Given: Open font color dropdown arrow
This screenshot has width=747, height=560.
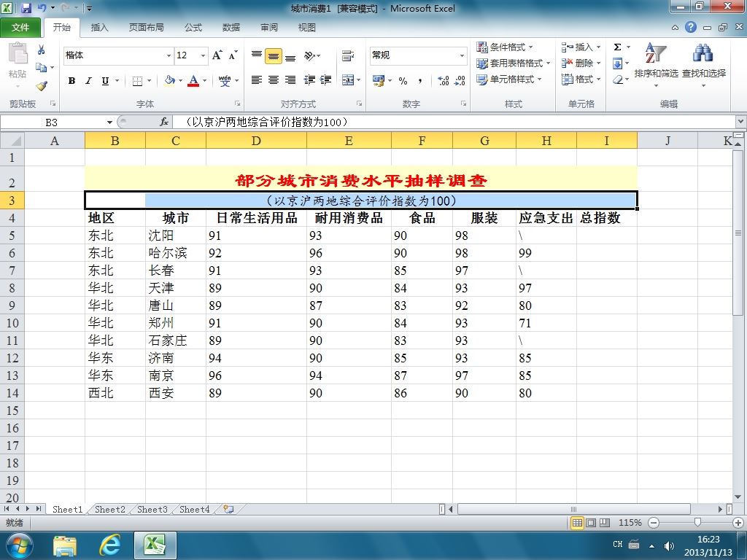Looking at the screenshot, I should pos(205,81).
